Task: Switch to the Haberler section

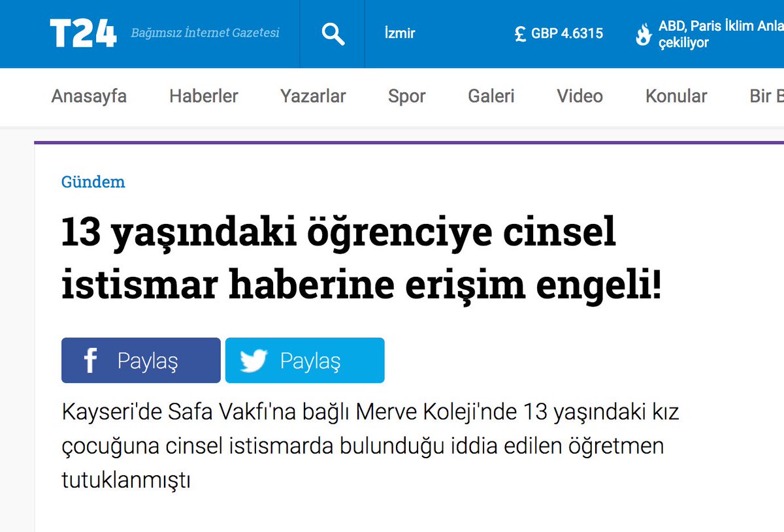Action: click(x=203, y=96)
